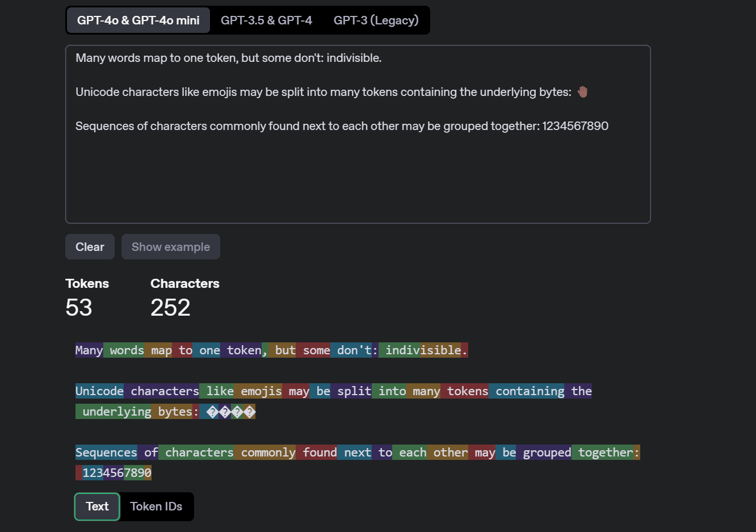The height and width of the screenshot is (532, 756).
Task: Select the Text view toggle
Action: 97,506
